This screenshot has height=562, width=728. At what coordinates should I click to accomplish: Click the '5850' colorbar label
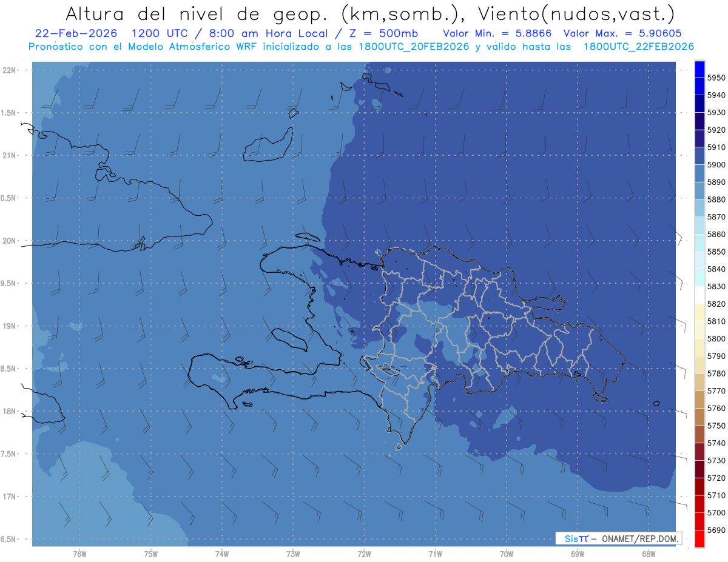coord(716,252)
